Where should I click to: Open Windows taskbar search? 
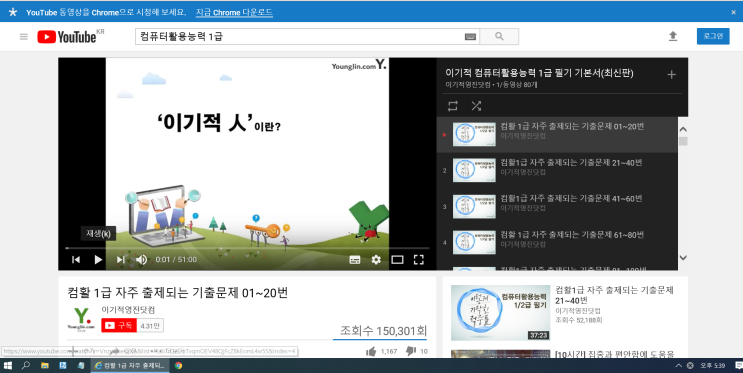pos(26,365)
